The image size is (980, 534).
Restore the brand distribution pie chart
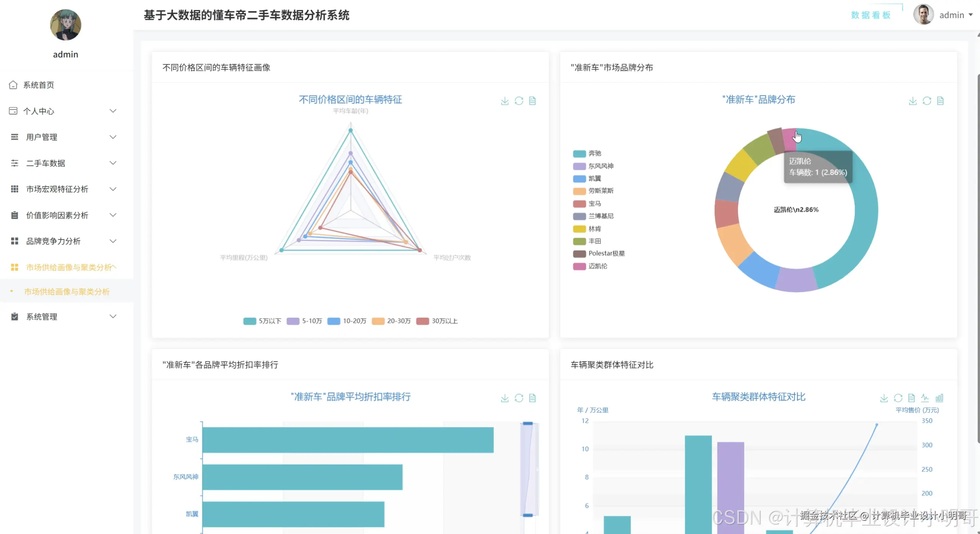tap(926, 101)
